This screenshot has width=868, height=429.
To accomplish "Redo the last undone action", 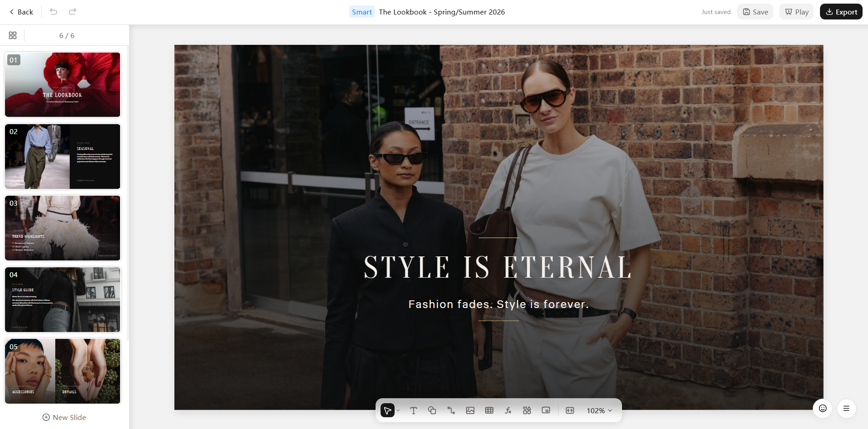I will 72,12.
